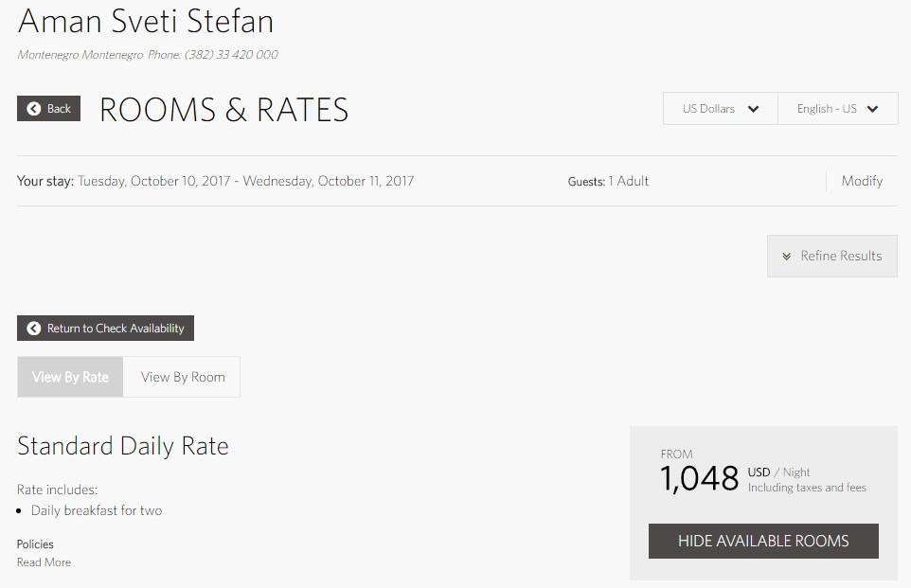Click Modify to change stay details
Viewport: 911px width, 588px height.
[862, 180]
